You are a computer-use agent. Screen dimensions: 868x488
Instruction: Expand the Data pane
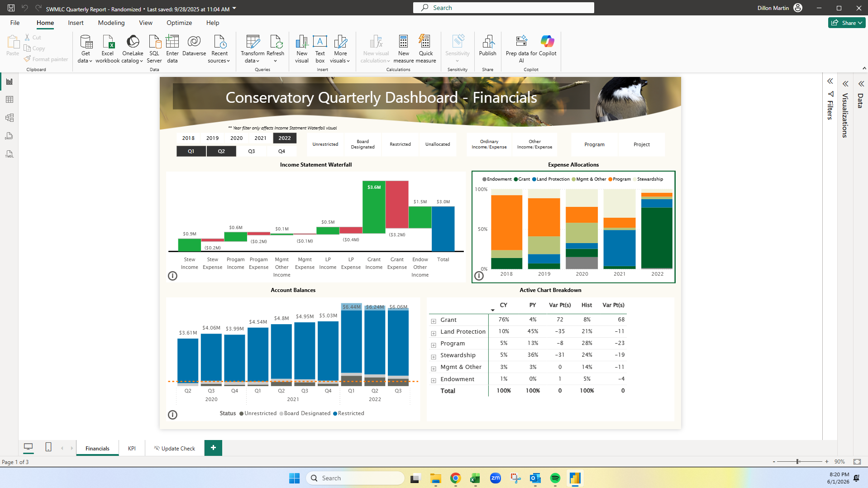click(x=861, y=84)
